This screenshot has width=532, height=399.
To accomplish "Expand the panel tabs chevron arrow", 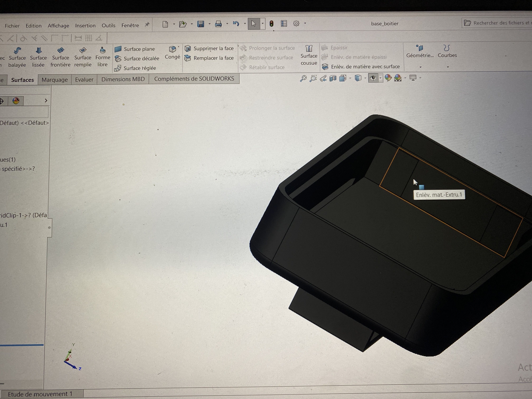I will (46, 101).
